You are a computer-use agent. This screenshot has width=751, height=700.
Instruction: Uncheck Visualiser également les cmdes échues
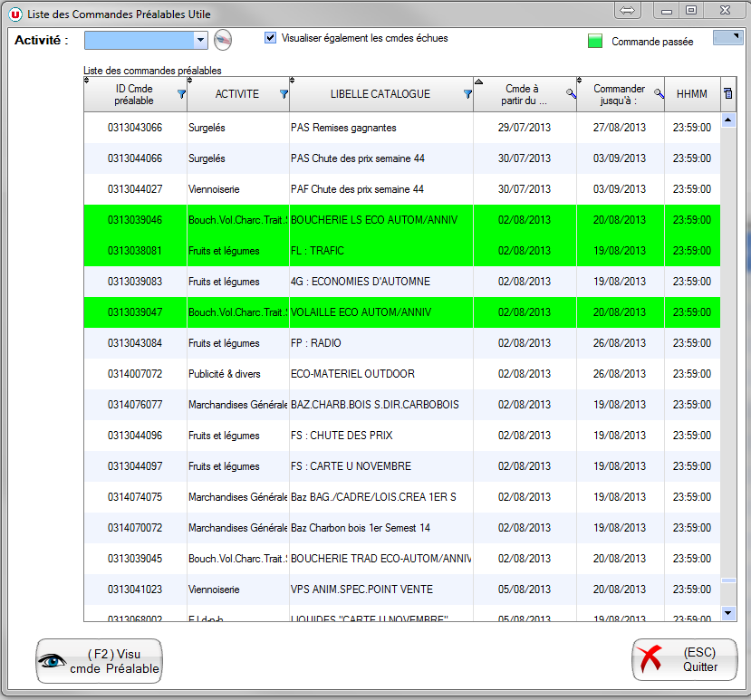click(x=270, y=38)
